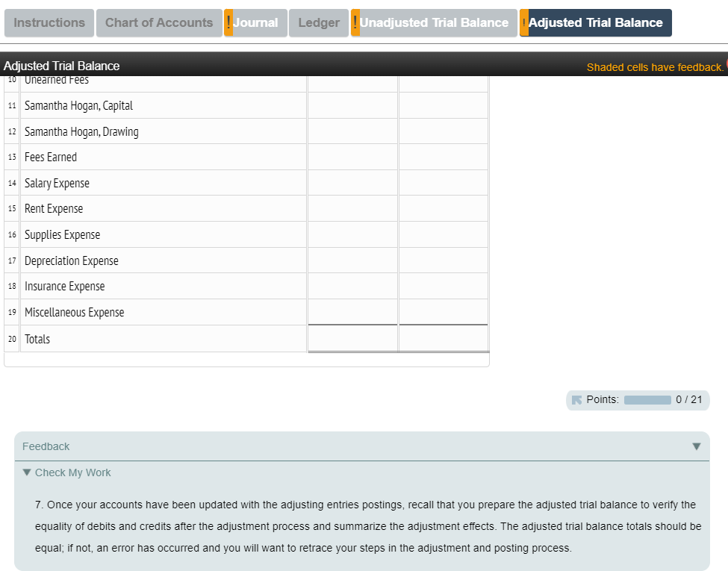
Task: Click debit cell for Depreciation Expense
Action: click(x=353, y=260)
